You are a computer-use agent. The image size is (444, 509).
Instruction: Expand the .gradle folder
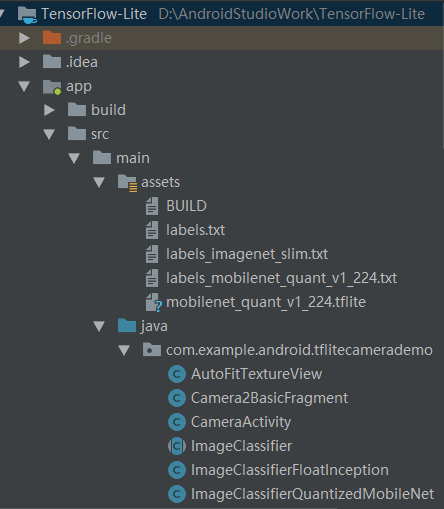click(24, 38)
